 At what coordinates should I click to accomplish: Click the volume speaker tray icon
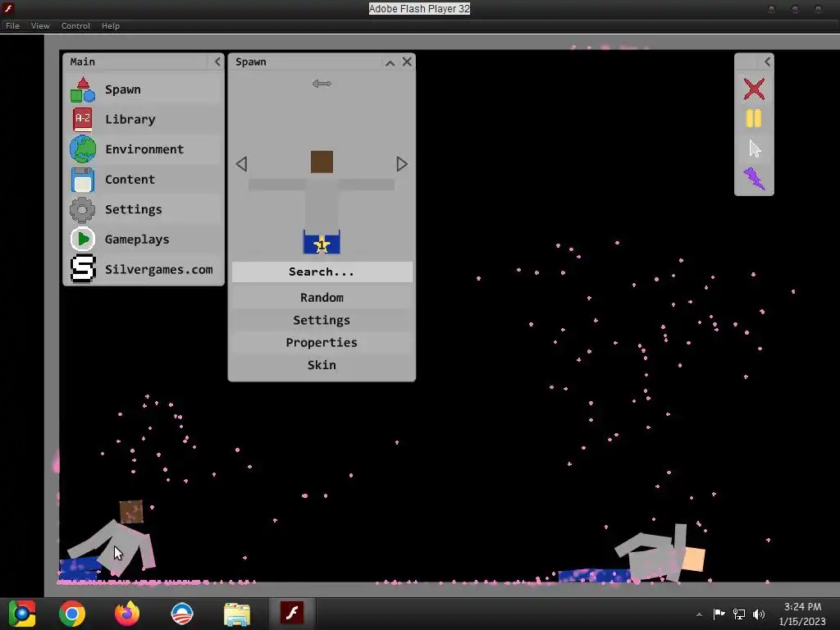tap(759, 614)
